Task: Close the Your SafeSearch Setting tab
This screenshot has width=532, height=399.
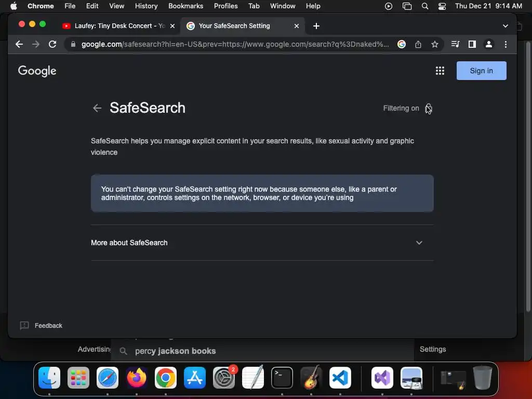Action: pos(297,26)
